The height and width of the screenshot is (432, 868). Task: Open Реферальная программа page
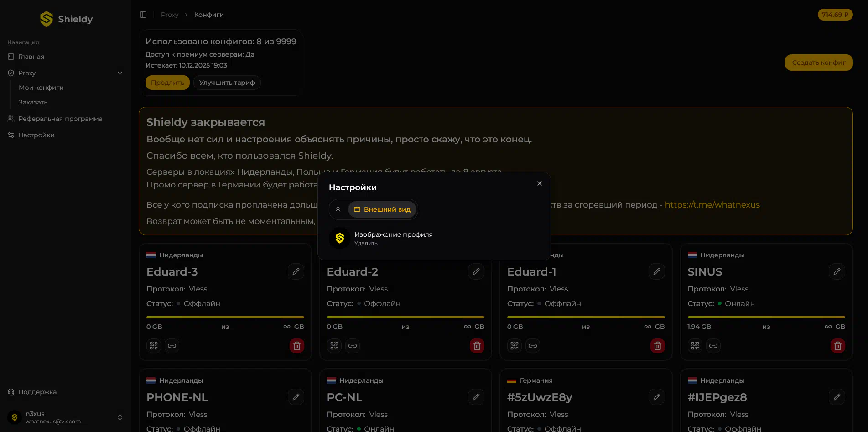[x=66, y=119]
